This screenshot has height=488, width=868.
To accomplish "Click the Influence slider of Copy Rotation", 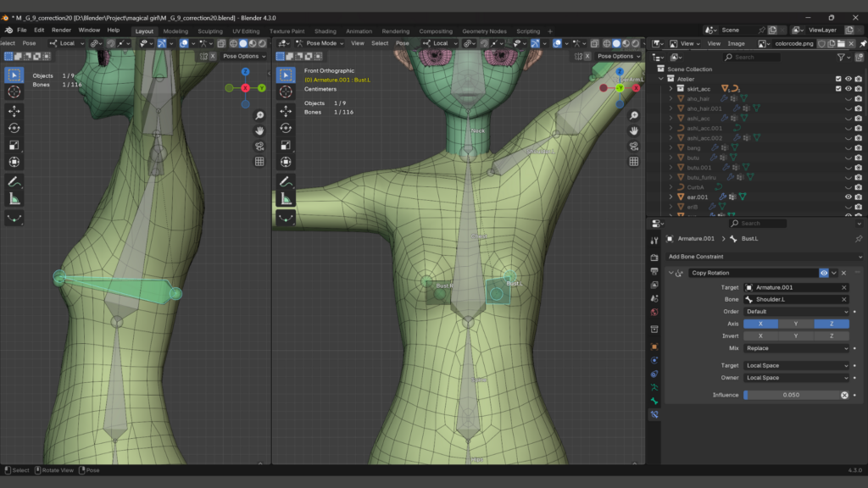I will (x=790, y=395).
